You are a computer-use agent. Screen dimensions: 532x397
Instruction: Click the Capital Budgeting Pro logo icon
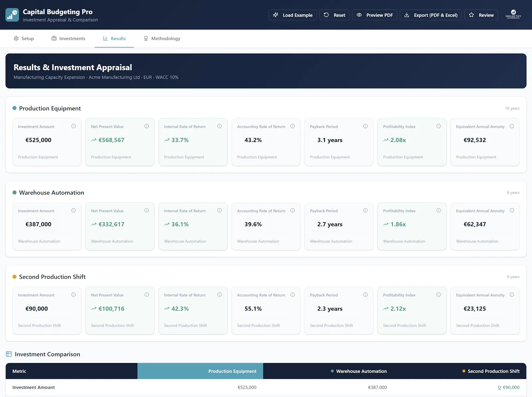click(12, 15)
